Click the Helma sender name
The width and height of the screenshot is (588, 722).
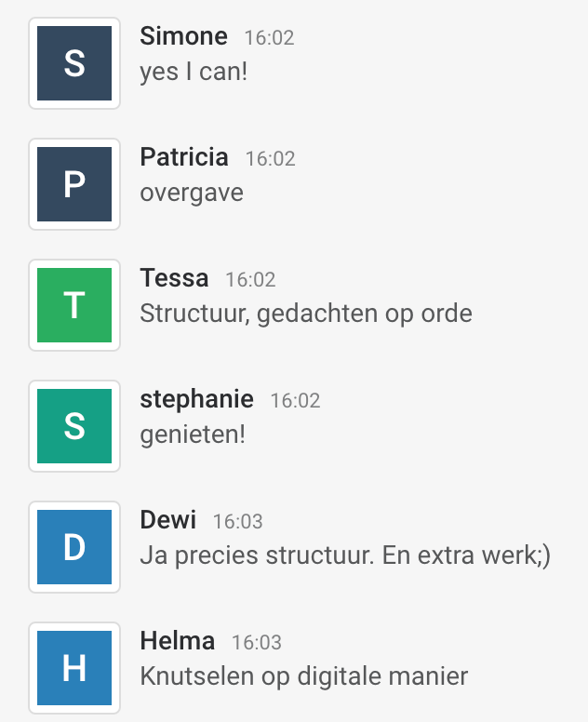tap(177, 641)
